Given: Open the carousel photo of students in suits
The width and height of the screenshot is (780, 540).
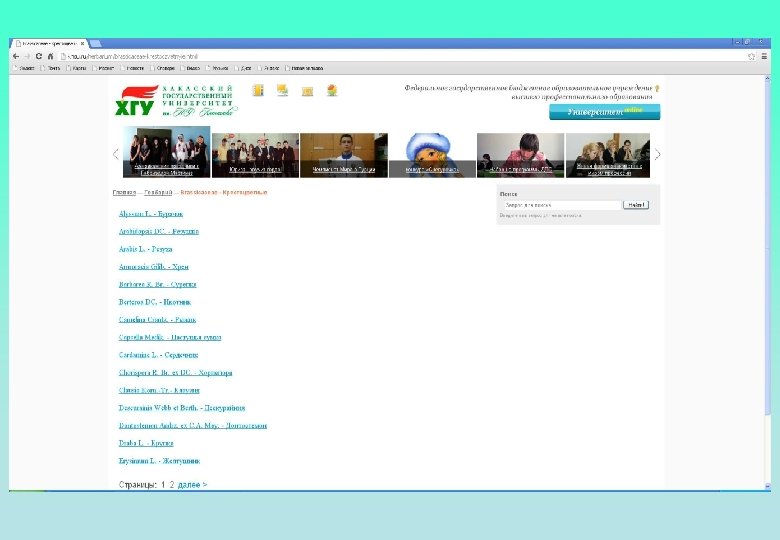Looking at the screenshot, I should (255, 155).
